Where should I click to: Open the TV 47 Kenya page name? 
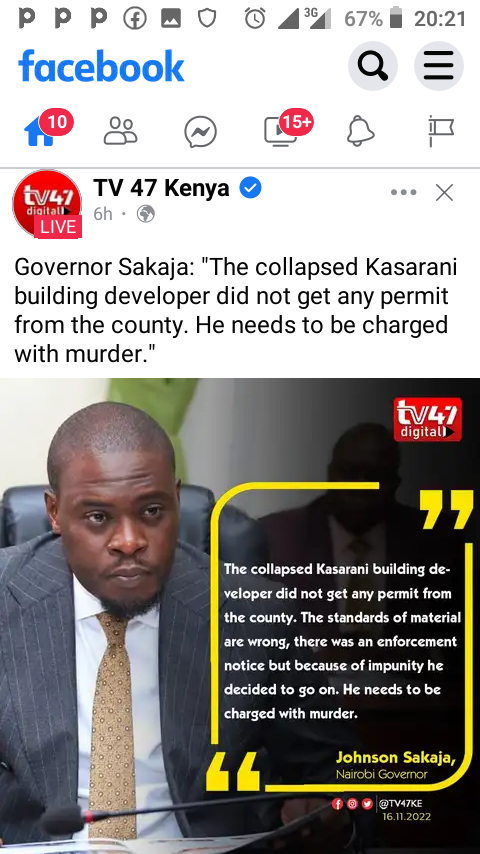(x=161, y=188)
